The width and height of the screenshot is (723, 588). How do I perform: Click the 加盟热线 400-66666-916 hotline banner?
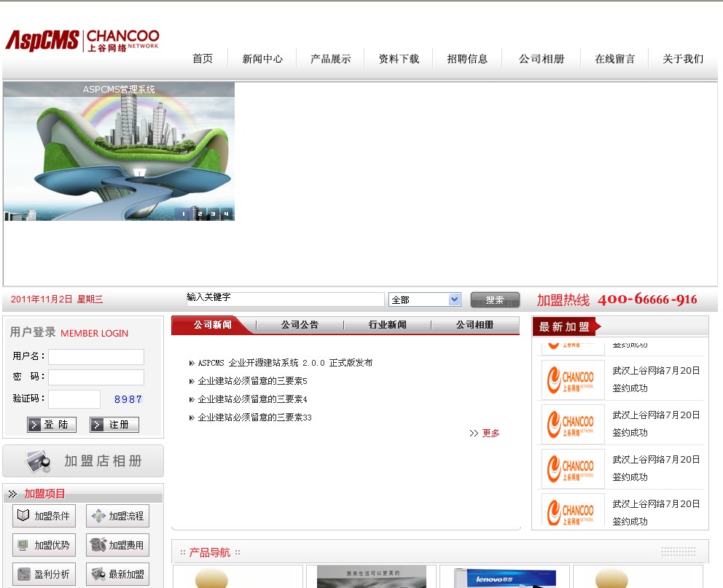pos(617,299)
